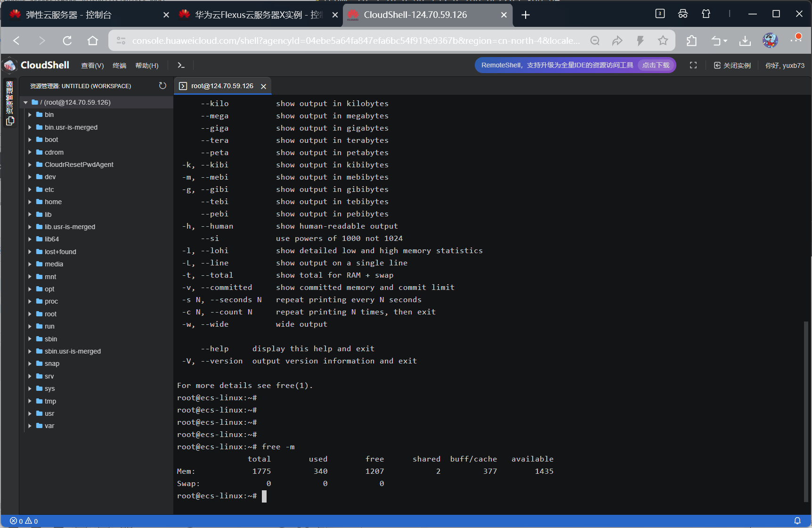
Task: Close the root@124.70.59.126 terminal tab
Action: (x=264, y=86)
